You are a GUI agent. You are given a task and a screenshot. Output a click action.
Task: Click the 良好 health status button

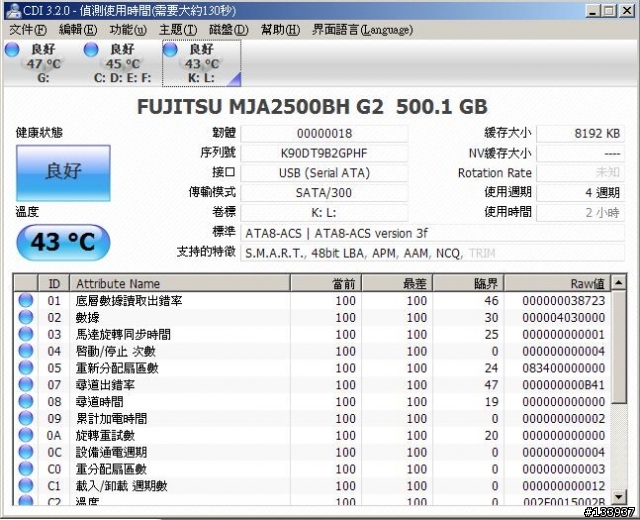[63, 173]
